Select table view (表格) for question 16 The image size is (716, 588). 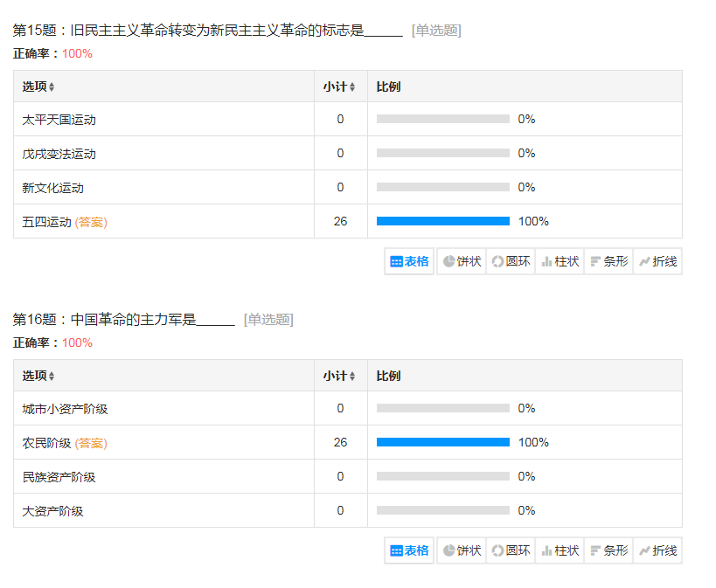409,550
